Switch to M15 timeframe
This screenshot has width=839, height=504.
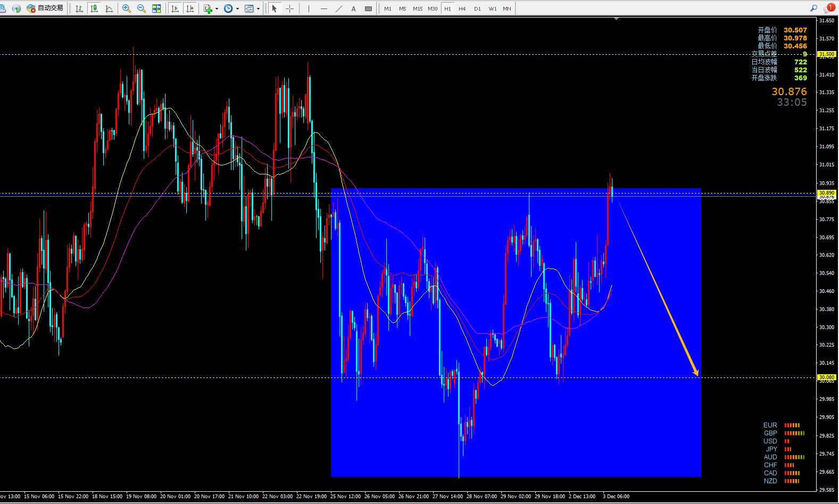(418, 9)
